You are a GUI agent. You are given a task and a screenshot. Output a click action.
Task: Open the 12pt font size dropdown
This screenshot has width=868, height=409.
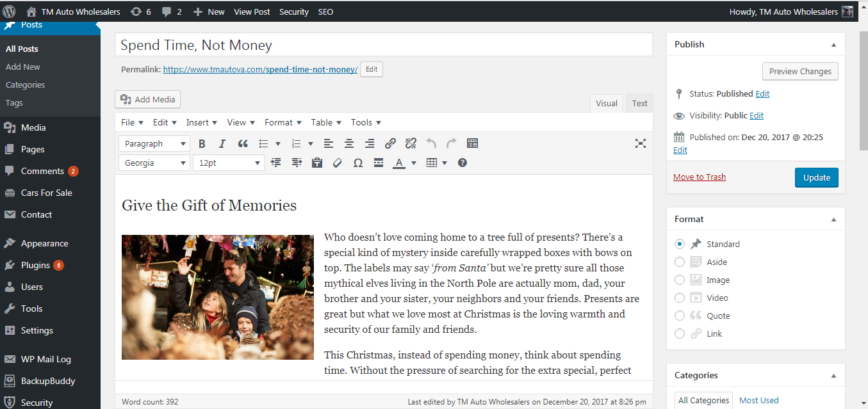[229, 163]
